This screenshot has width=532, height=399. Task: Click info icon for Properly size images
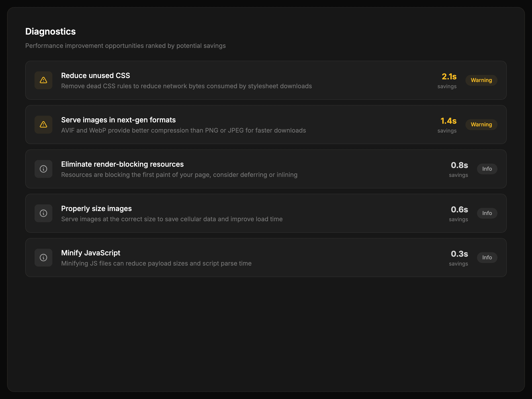click(43, 213)
